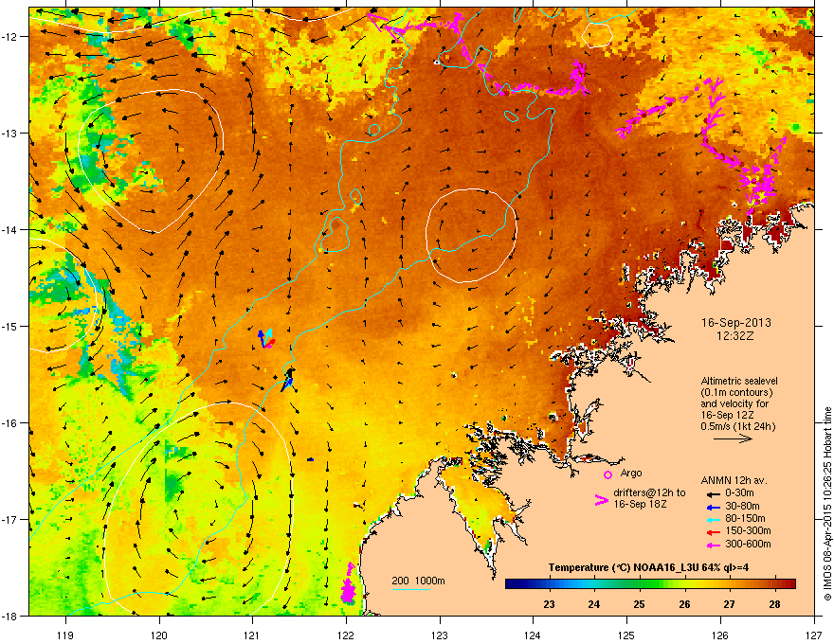The image size is (834, 644).
Task: Click the '25' color bar tick label
Action: (640, 604)
